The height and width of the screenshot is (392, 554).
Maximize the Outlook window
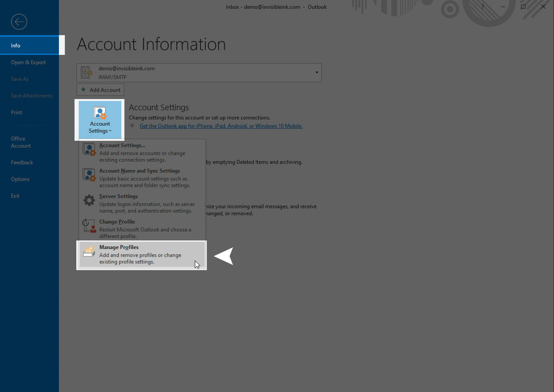point(523,7)
